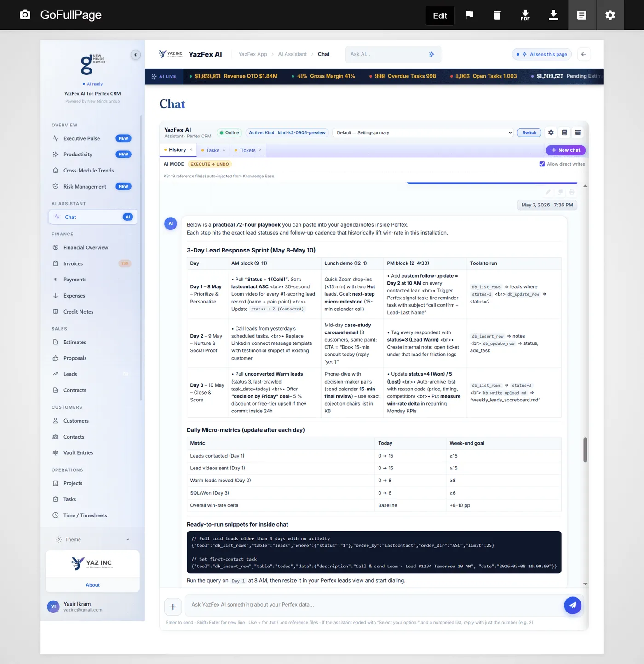Toggle Allow direct writes checkbox
The image size is (644, 664).
click(x=542, y=164)
